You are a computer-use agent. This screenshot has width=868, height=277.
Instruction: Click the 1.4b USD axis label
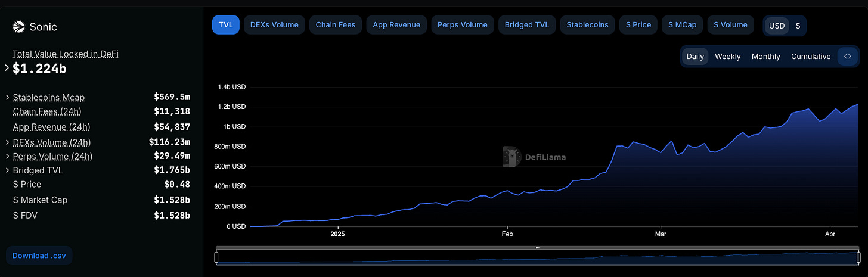[x=232, y=87]
